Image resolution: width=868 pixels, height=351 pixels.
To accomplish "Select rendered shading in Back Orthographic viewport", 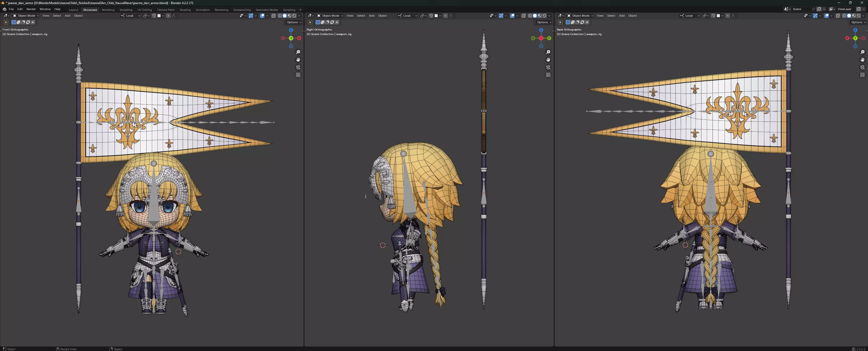I will (x=858, y=15).
